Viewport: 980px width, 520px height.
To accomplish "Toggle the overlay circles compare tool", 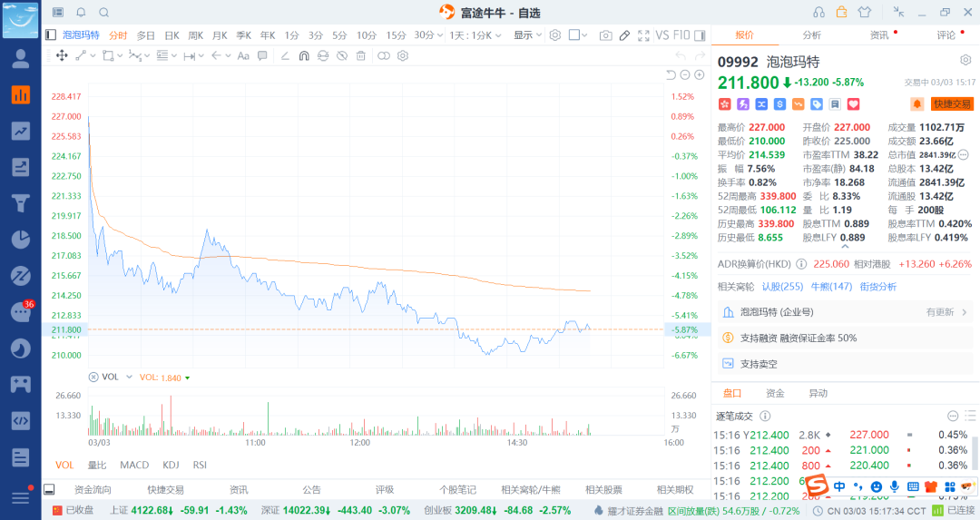I will point(383,55).
